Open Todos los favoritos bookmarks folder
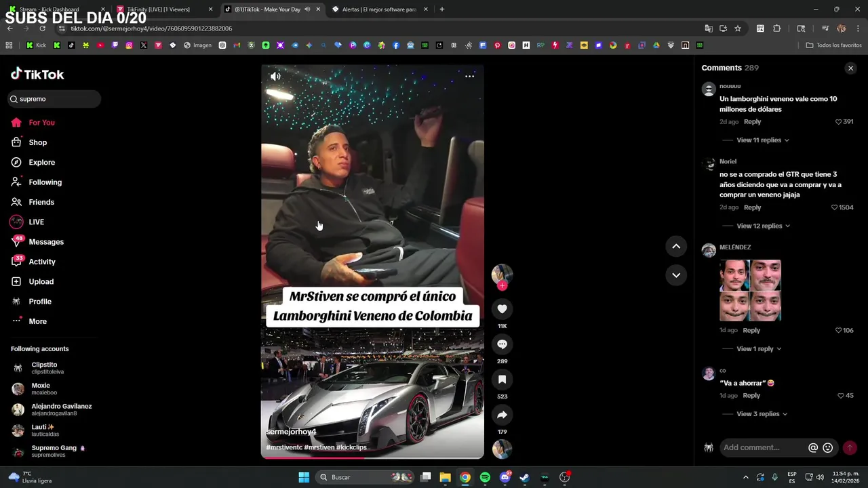Screen dimensions: 868x488 click(833, 45)
